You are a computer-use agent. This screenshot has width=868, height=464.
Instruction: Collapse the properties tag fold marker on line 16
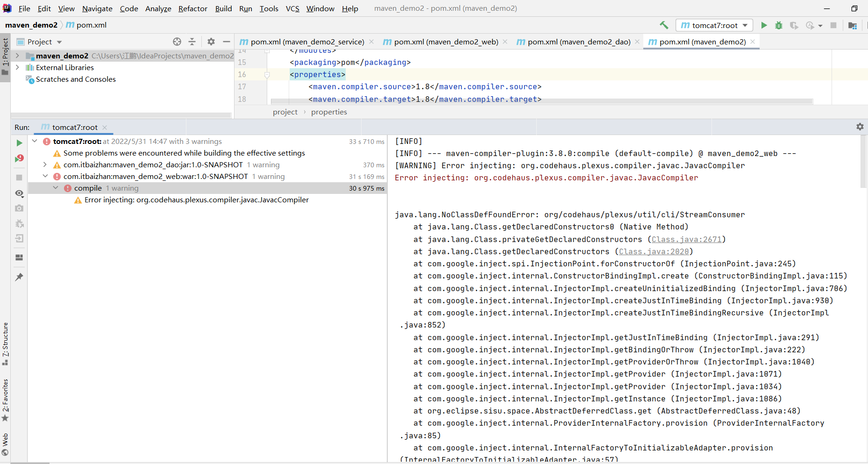coord(267,75)
